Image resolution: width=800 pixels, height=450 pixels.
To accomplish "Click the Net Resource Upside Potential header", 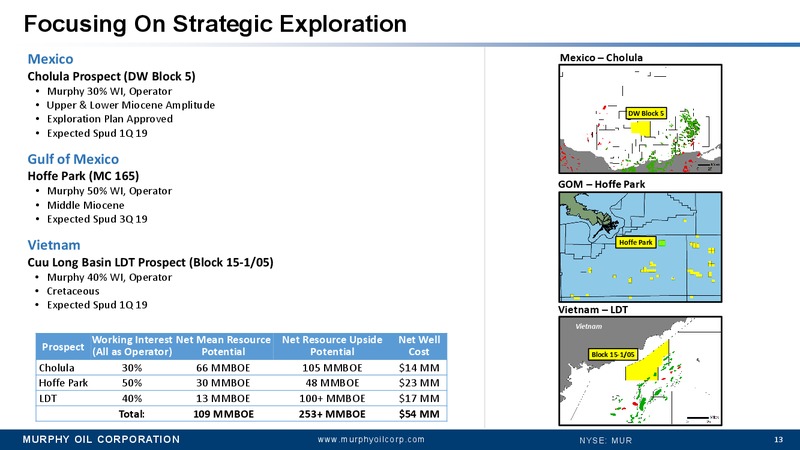I will 332,346.
